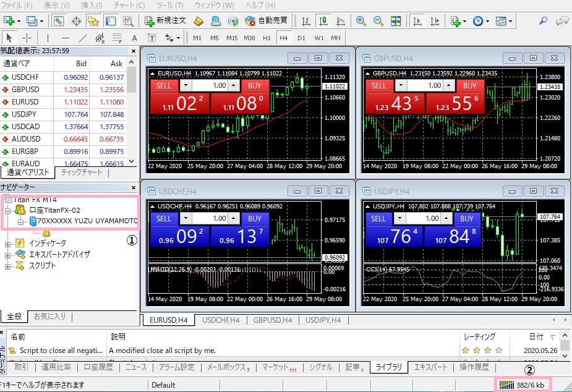Open the MetaEditor icon in toolbar

(198, 21)
